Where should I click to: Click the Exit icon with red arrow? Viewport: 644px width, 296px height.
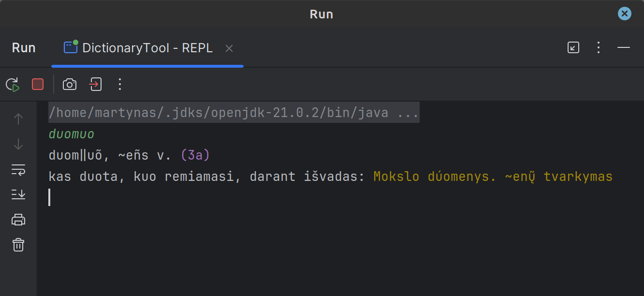coord(95,84)
